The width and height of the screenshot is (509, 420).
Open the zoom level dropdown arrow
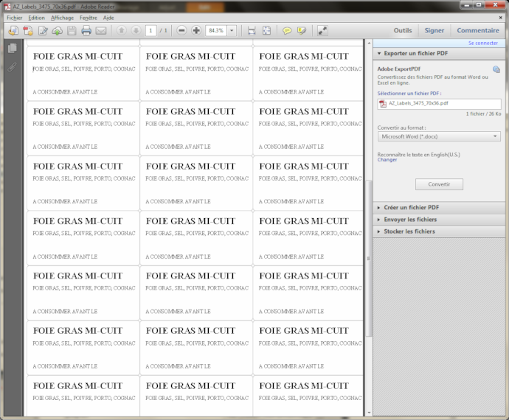232,31
